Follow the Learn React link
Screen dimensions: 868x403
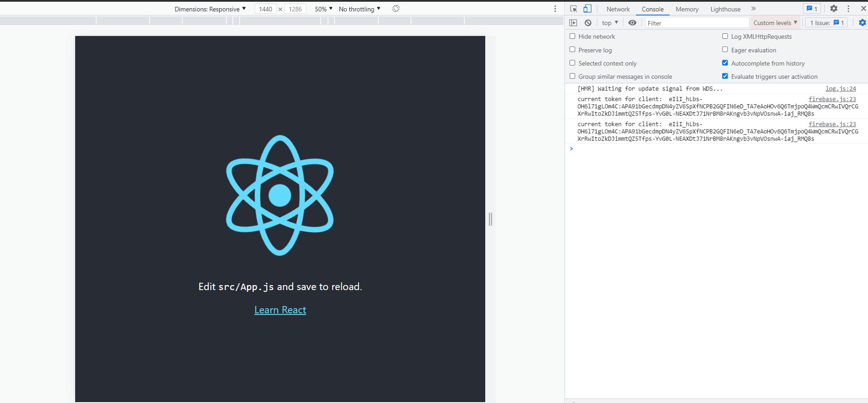click(x=280, y=310)
